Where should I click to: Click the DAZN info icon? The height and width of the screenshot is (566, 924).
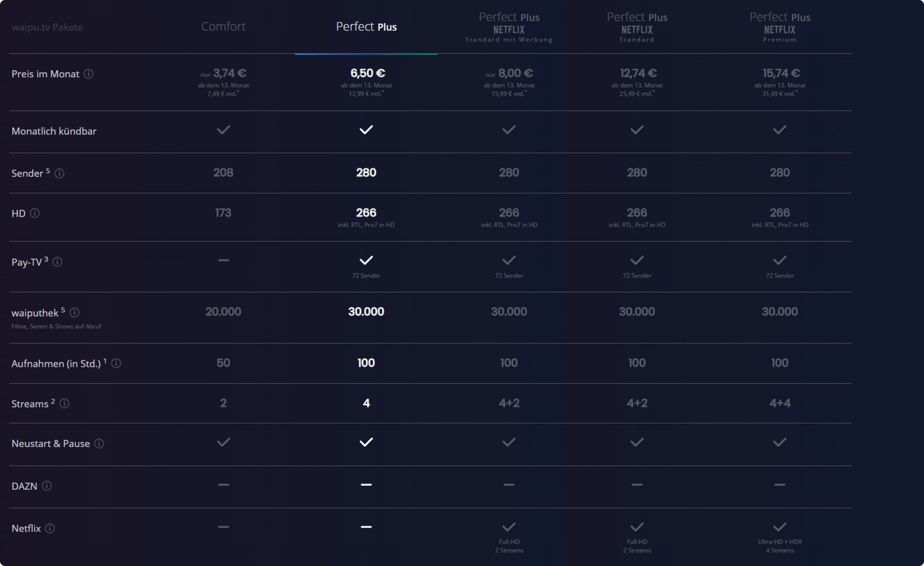point(47,486)
